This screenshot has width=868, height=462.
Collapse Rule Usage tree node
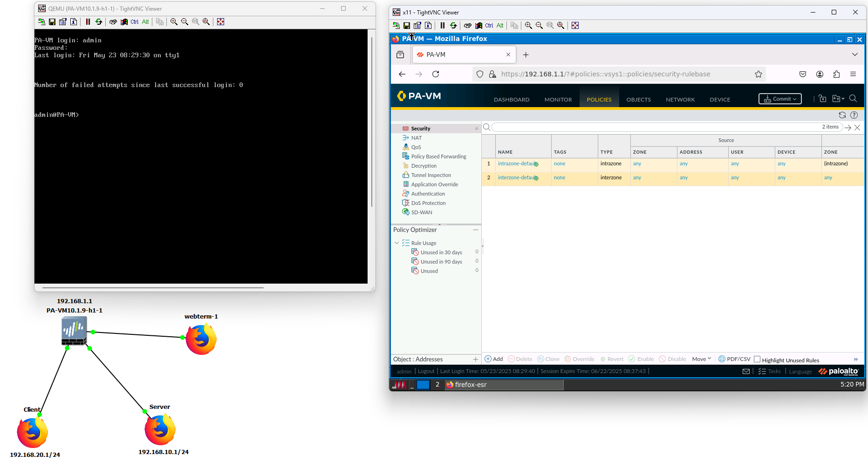tap(397, 243)
